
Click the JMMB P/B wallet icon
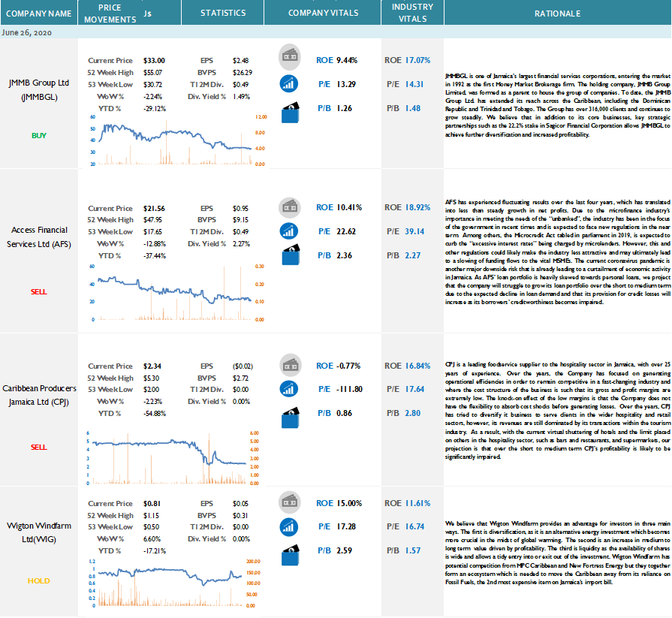(290, 113)
